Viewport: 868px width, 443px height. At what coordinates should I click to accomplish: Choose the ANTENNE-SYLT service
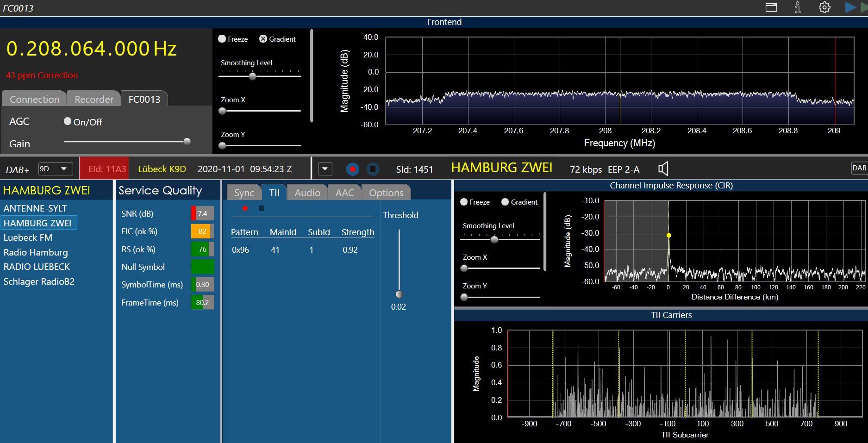point(35,208)
